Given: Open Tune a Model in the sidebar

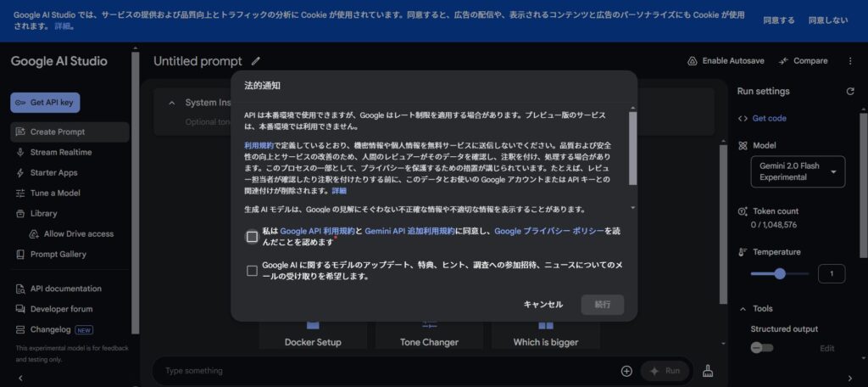Looking at the screenshot, I should 70,193.
